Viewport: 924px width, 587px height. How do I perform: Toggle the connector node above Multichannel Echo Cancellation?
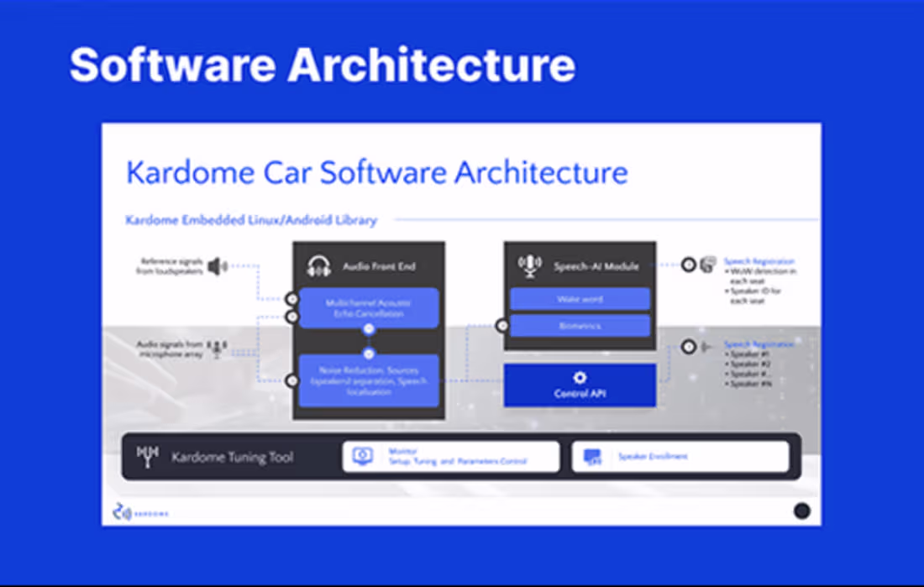click(293, 297)
